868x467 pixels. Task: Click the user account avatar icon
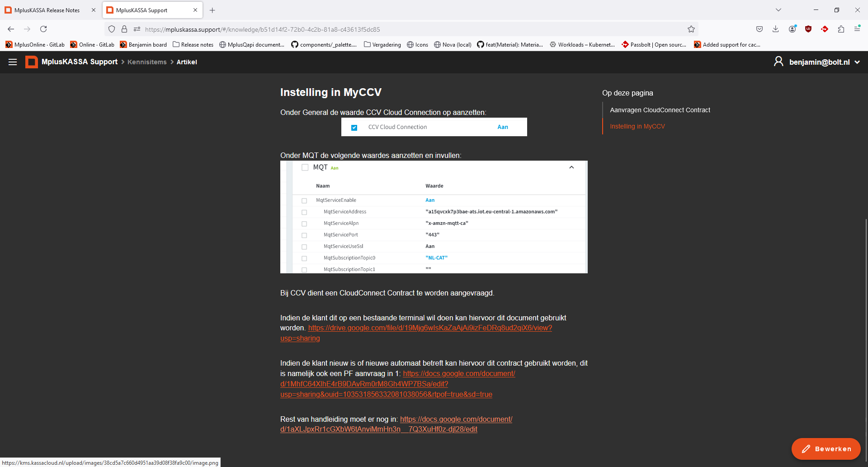tap(778, 62)
